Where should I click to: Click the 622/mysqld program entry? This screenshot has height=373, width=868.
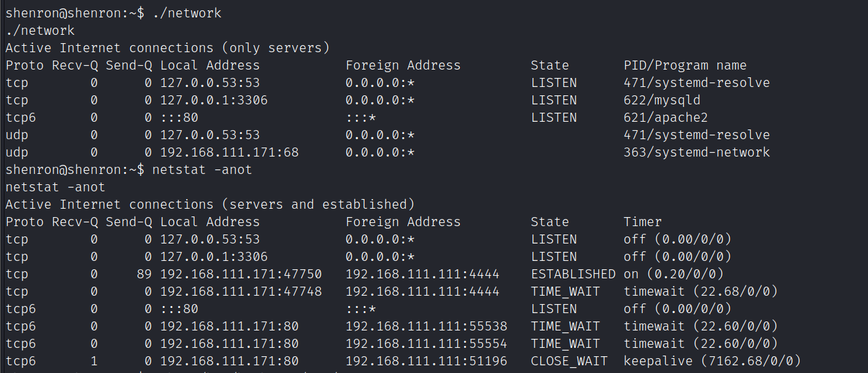[x=661, y=100]
